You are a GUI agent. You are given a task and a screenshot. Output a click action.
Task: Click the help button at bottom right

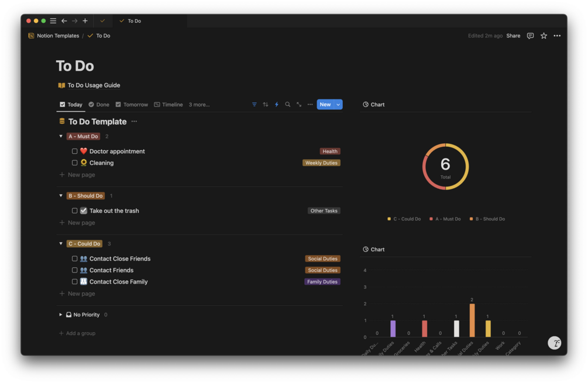point(555,343)
